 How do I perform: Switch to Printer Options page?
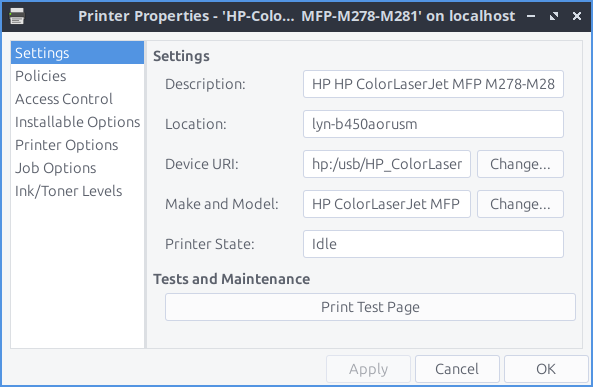(77, 145)
